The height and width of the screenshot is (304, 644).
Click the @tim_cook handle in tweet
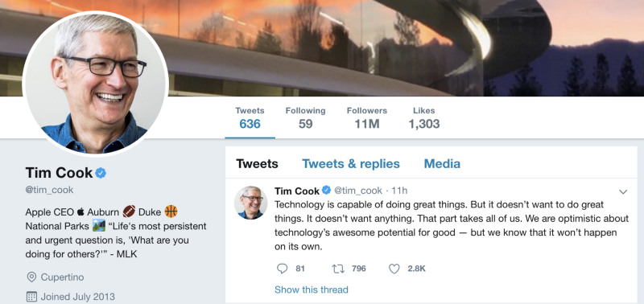pos(357,191)
